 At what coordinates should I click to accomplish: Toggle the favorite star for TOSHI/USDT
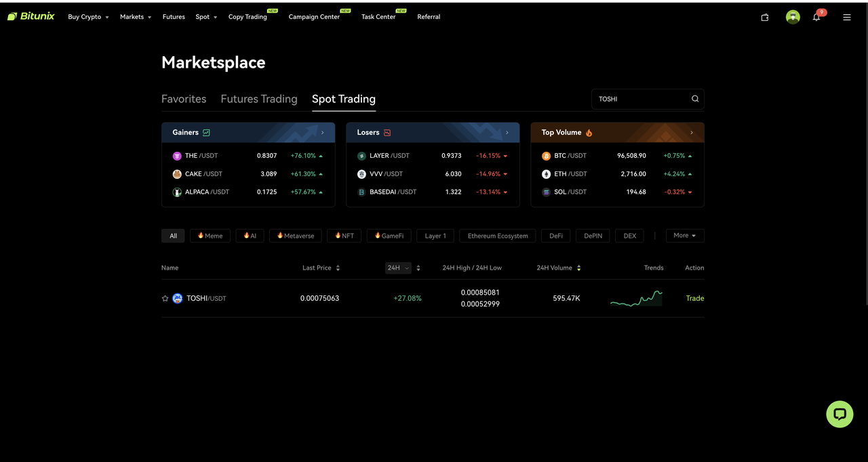165,298
